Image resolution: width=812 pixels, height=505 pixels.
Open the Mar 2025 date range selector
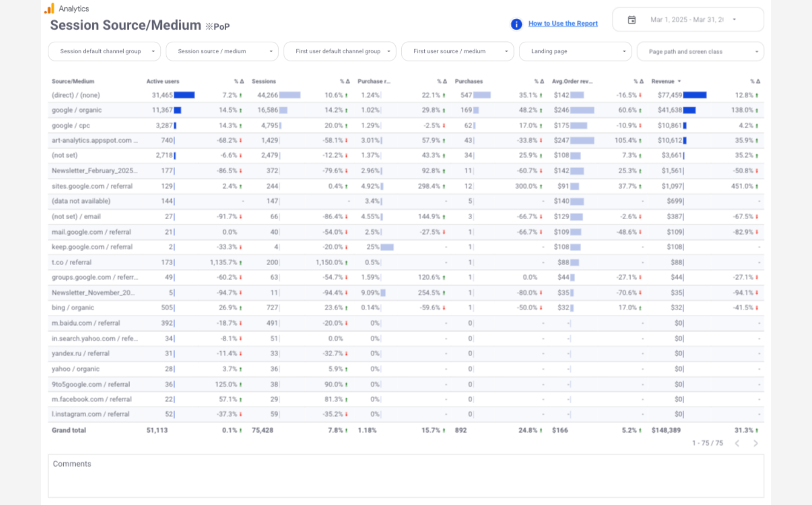pyautogui.click(x=687, y=20)
